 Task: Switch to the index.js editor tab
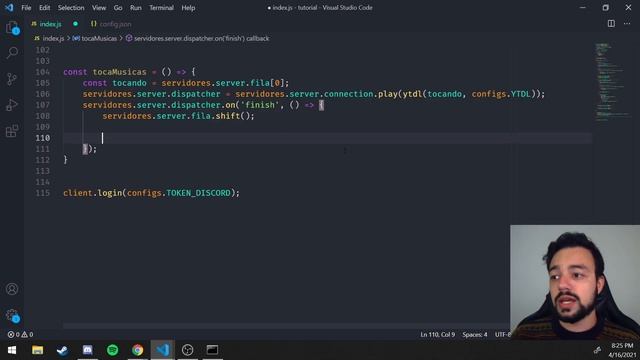(50, 24)
